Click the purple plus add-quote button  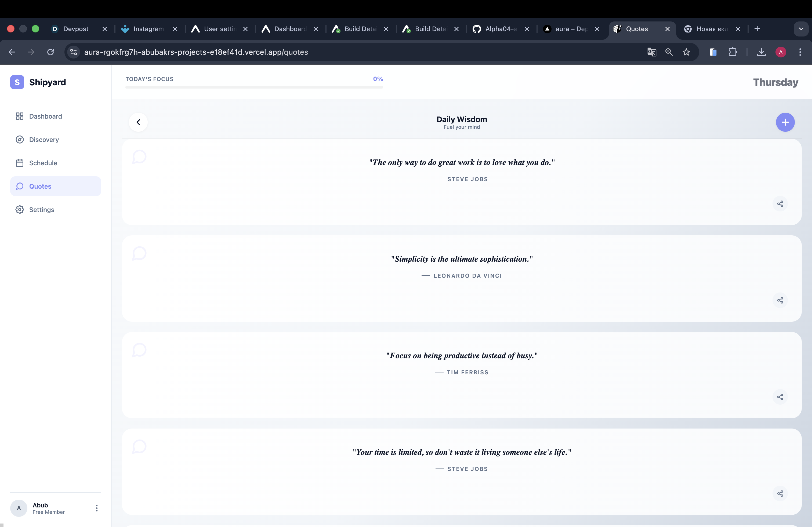coord(785,122)
